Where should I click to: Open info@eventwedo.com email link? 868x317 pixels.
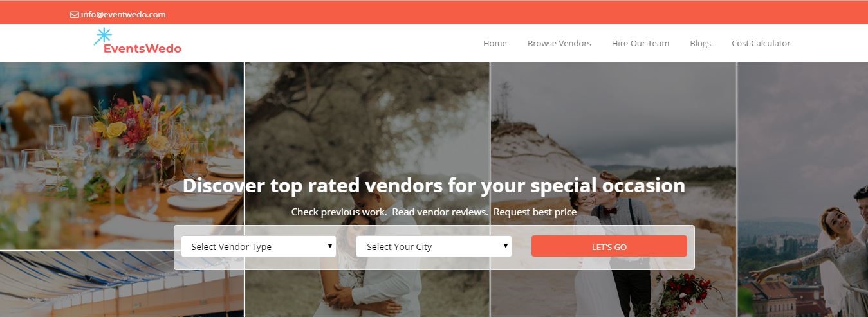point(124,14)
